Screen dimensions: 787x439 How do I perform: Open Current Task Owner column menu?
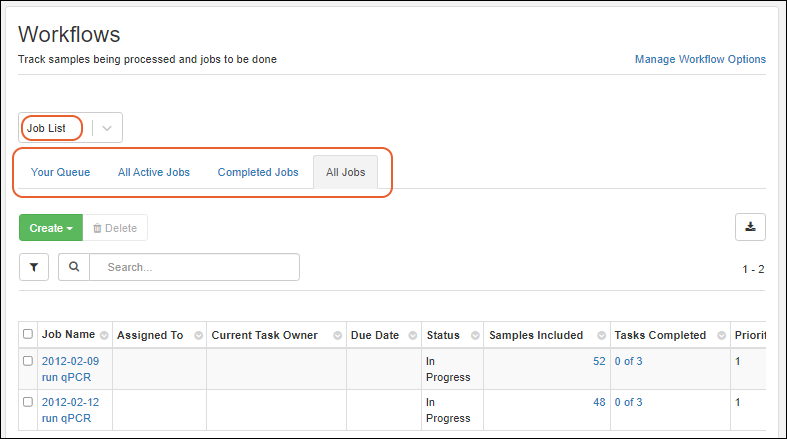coord(337,335)
